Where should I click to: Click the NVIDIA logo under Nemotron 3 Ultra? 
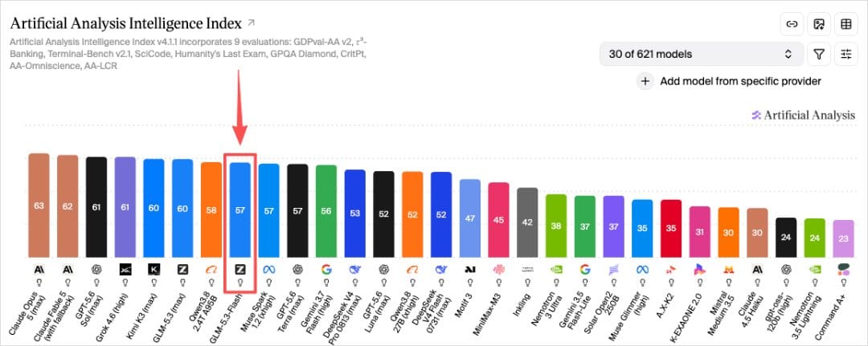pos(556,269)
